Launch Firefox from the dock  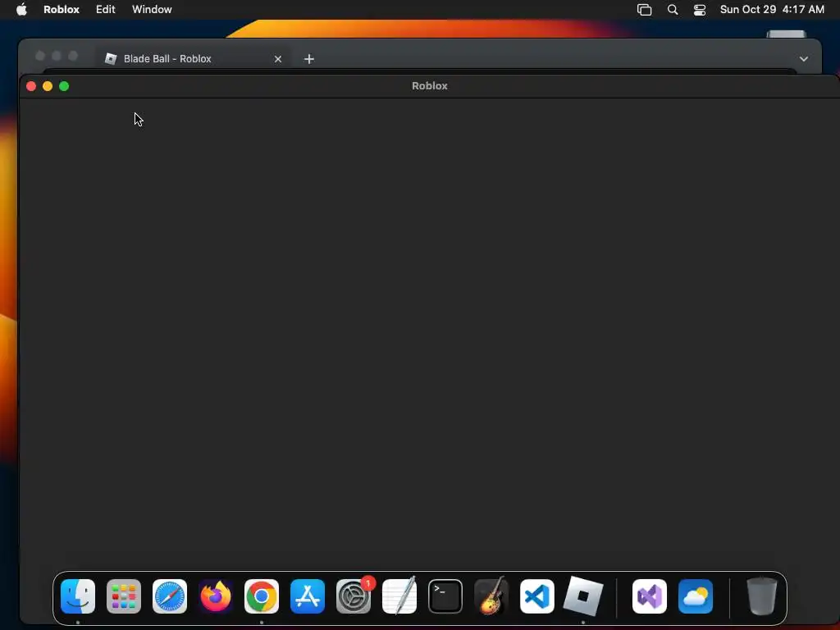(x=216, y=596)
